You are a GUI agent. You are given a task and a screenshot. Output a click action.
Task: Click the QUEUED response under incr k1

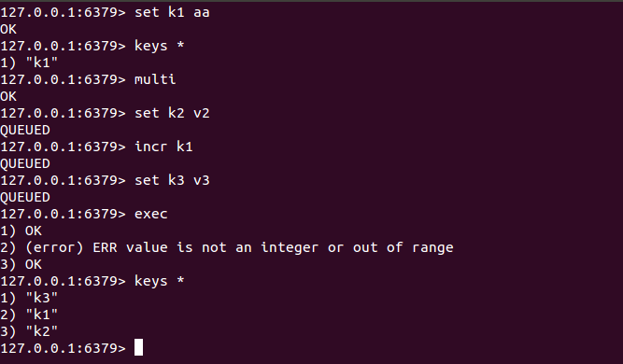click(25, 163)
